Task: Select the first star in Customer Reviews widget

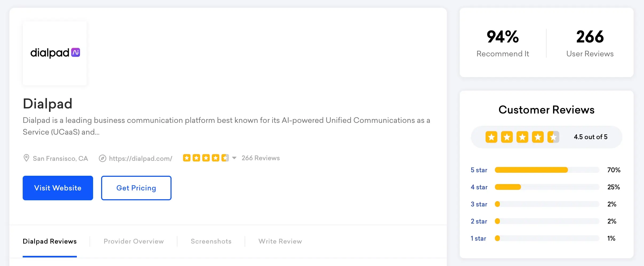Action: tap(491, 137)
